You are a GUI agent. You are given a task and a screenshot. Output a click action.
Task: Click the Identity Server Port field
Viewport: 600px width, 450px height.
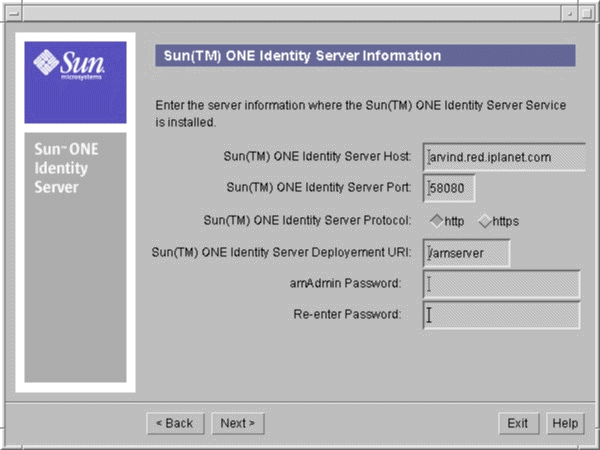pyautogui.click(x=449, y=188)
